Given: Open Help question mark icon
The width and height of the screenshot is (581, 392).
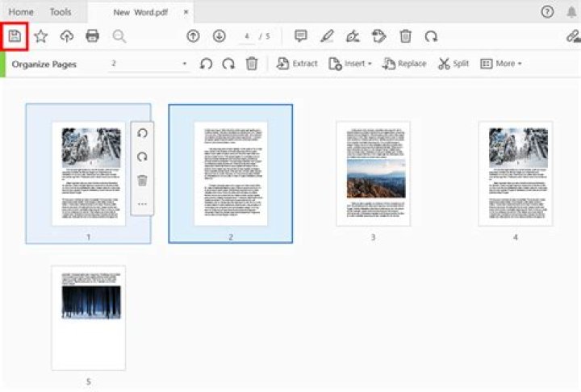Looking at the screenshot, I should (547, 12).
